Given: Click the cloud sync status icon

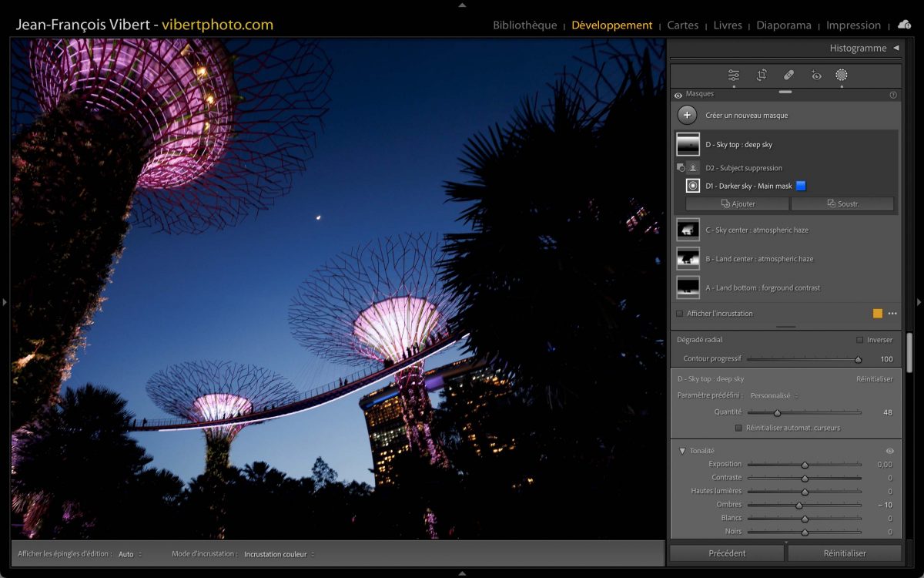Looking at the screenshot, I should click(x=904, y=25).
